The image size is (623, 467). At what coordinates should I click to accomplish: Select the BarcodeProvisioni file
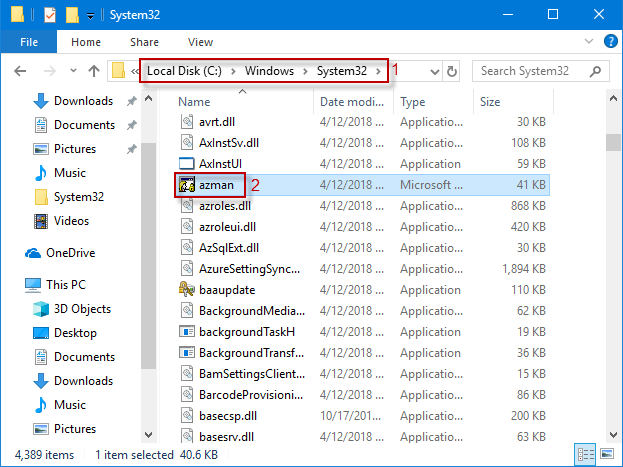tap(251, 395)
